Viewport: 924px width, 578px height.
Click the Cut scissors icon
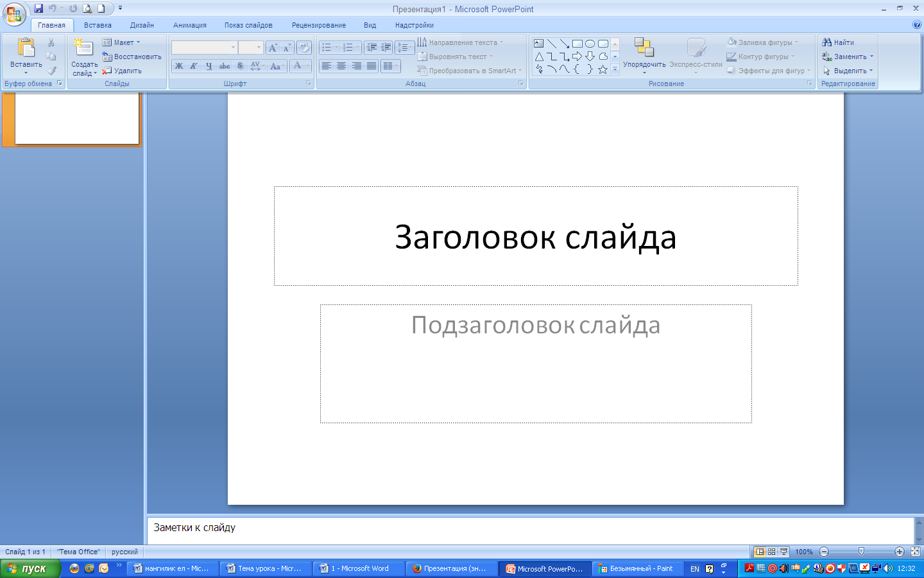[51, 42]
